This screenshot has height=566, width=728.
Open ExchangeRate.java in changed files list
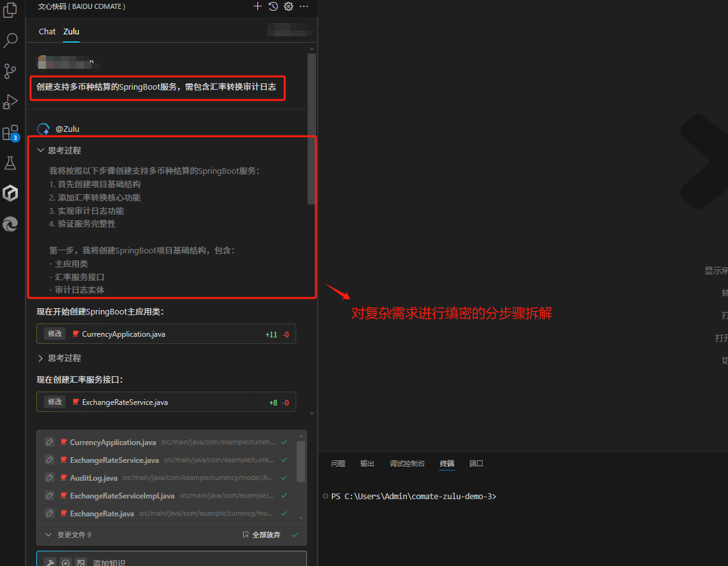point(102,514)
